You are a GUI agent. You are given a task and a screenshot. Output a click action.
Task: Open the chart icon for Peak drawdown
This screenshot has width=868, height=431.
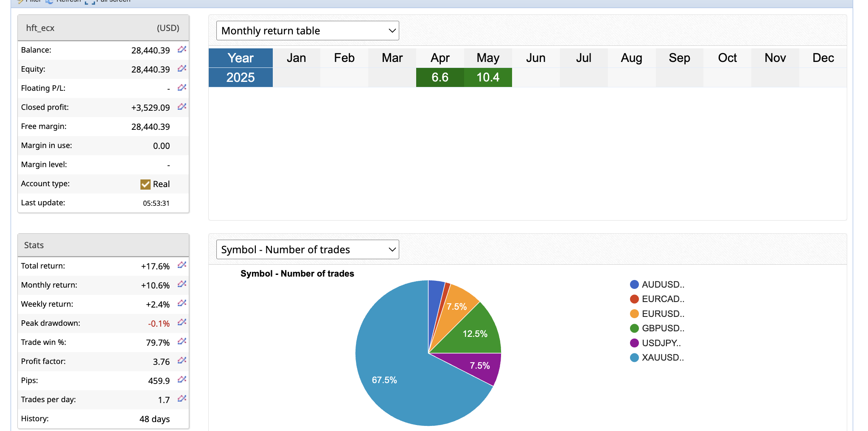tap(182, 322)
